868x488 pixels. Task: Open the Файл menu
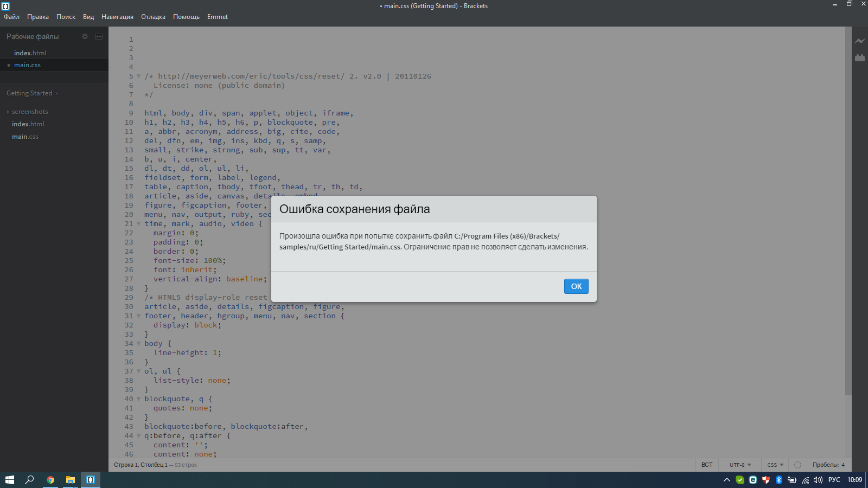[12, 17]
